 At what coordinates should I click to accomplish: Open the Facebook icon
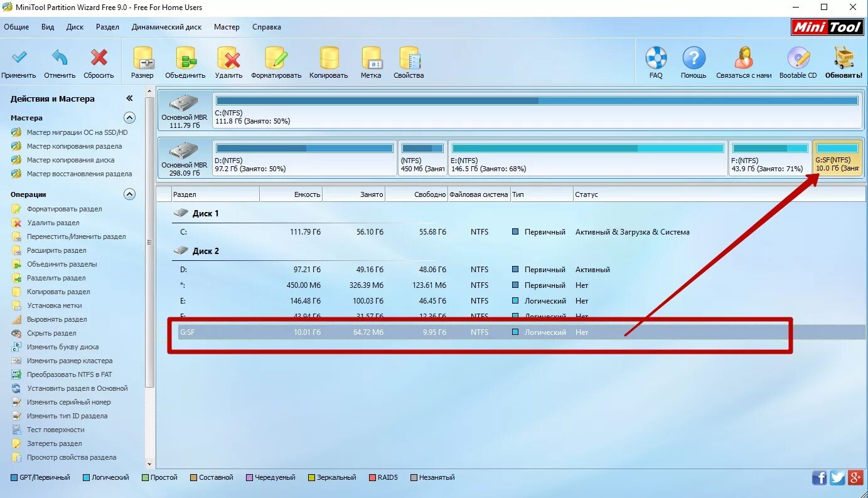tap(819, 478)
